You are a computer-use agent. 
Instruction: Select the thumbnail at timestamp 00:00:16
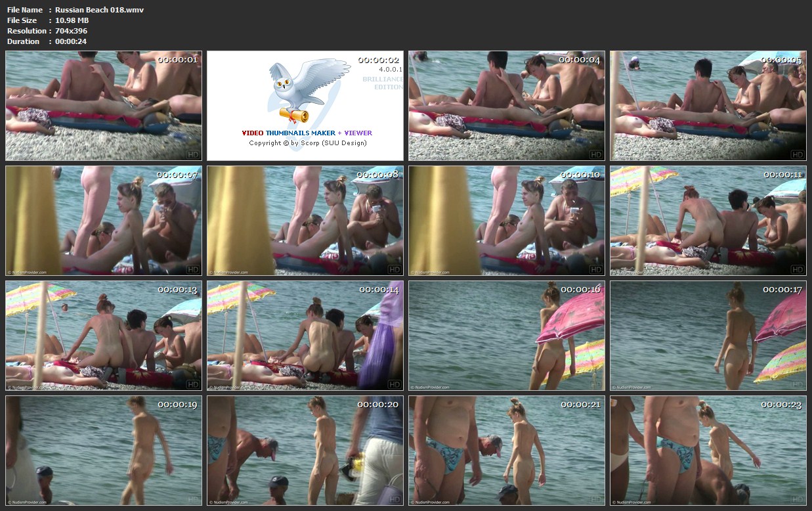[506, 336]
